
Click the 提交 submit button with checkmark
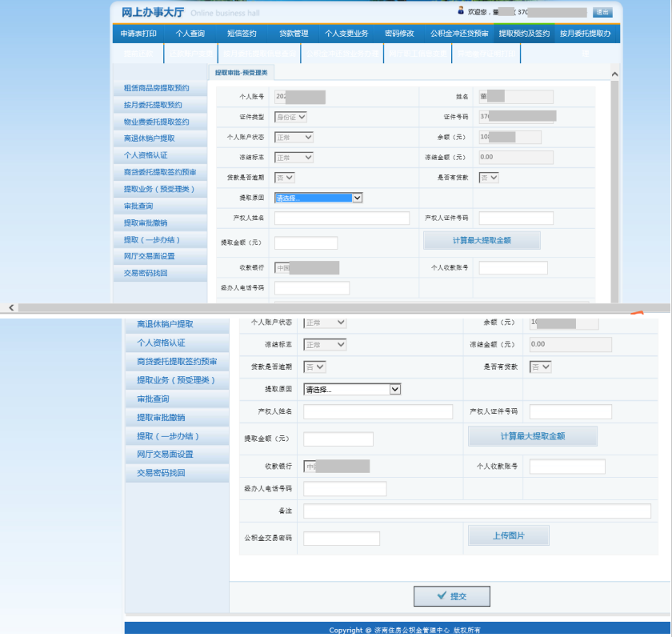(452, 596)
